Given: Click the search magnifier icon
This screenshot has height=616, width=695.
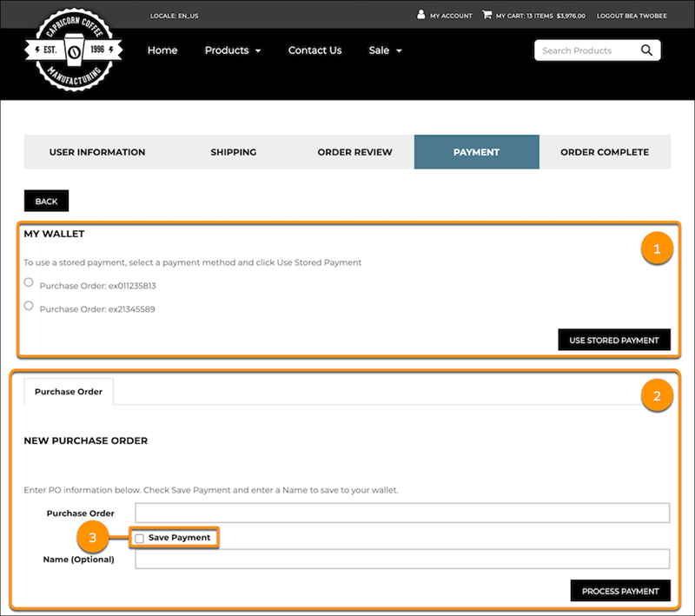Looking at the screenshot, I should click(646, 50).
